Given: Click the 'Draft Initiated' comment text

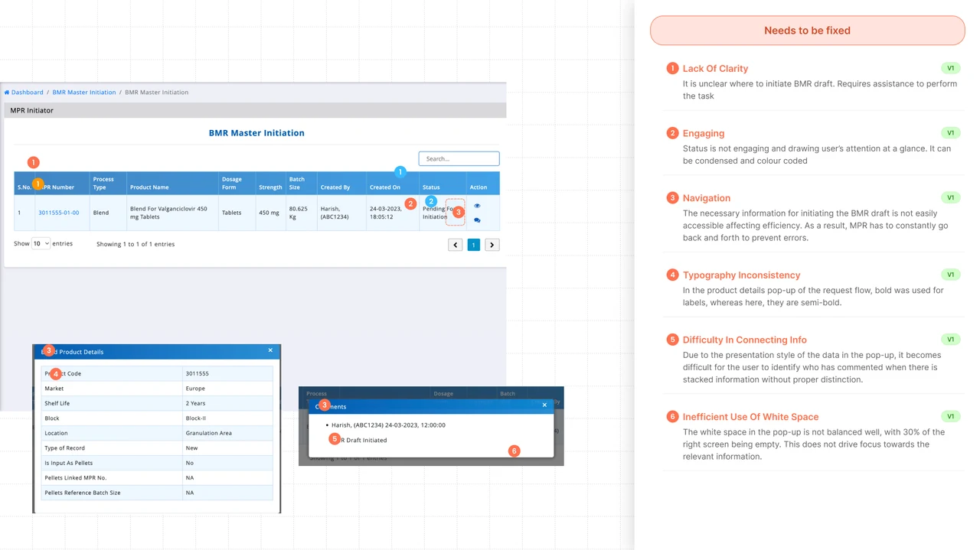Looking at the screenshot, I should [366, 441].
